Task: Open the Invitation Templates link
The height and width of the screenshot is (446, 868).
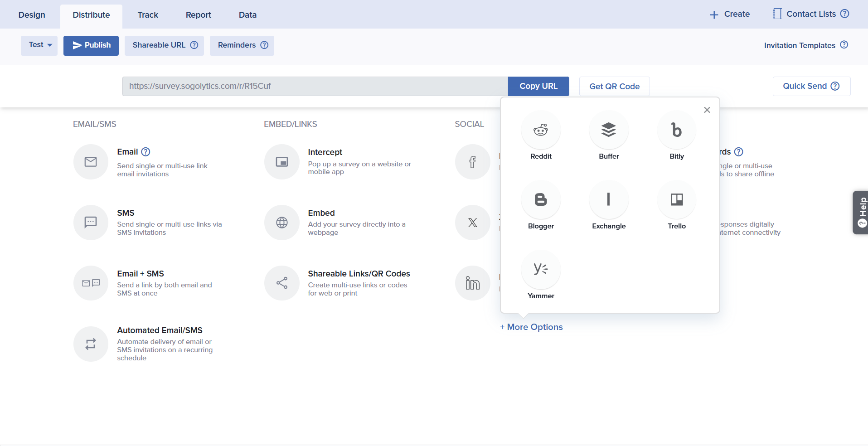Action: [799, 45]
